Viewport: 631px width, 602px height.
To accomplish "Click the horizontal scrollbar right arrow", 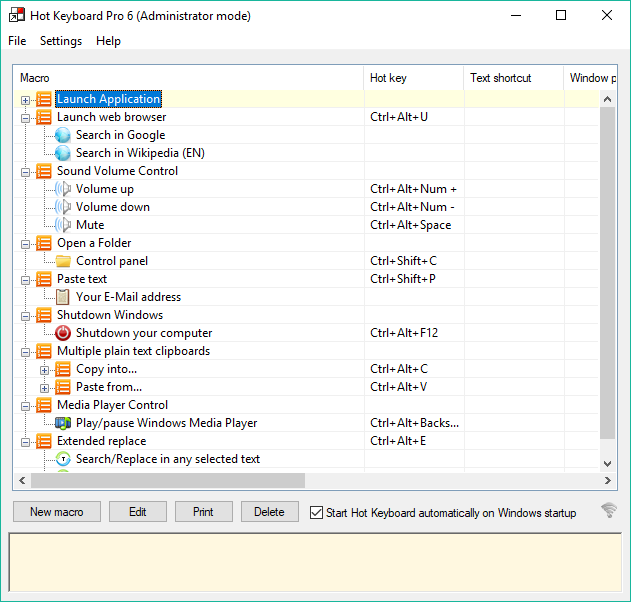I will [608, 480].
